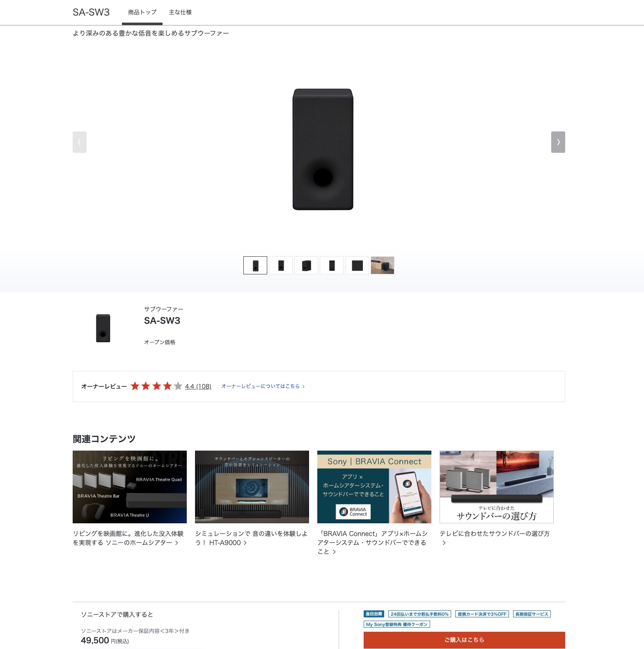Open the 商品トップ tab

pos(142,12)
